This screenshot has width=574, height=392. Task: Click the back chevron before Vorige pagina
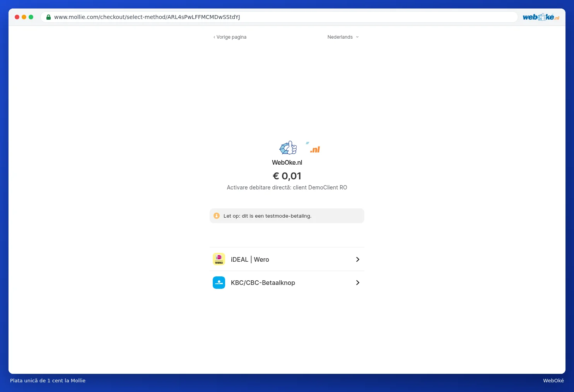pos(214,37)
